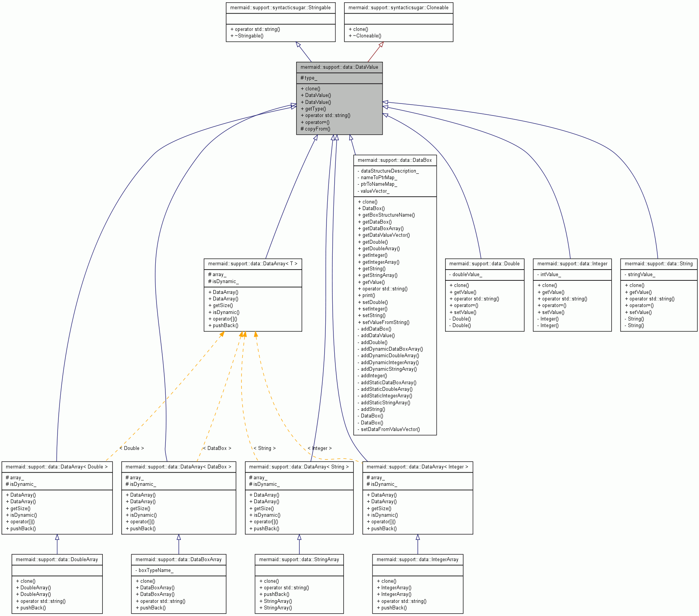
Task: Click the '< String >' edge label
Action: point(265,448)
